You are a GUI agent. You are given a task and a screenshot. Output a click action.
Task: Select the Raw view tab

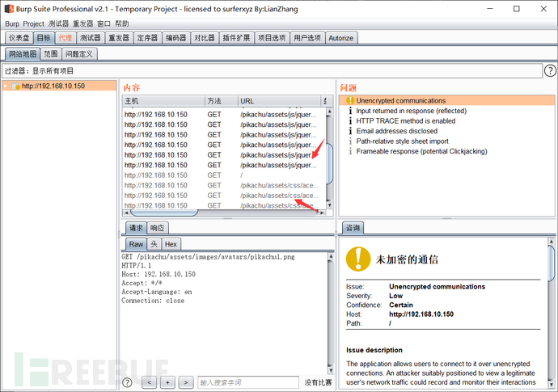pos(136,244)
